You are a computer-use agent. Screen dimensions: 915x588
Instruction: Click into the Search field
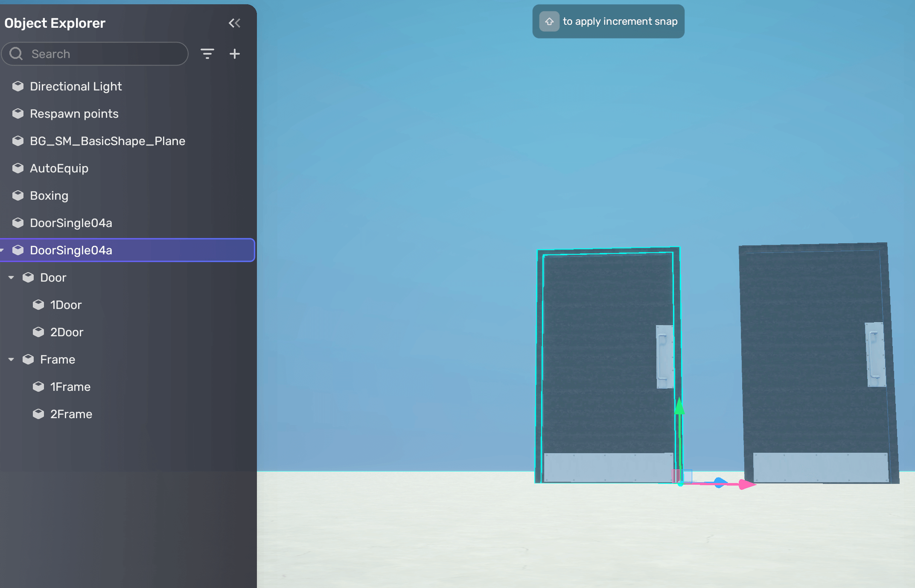[x=107, y=54]
